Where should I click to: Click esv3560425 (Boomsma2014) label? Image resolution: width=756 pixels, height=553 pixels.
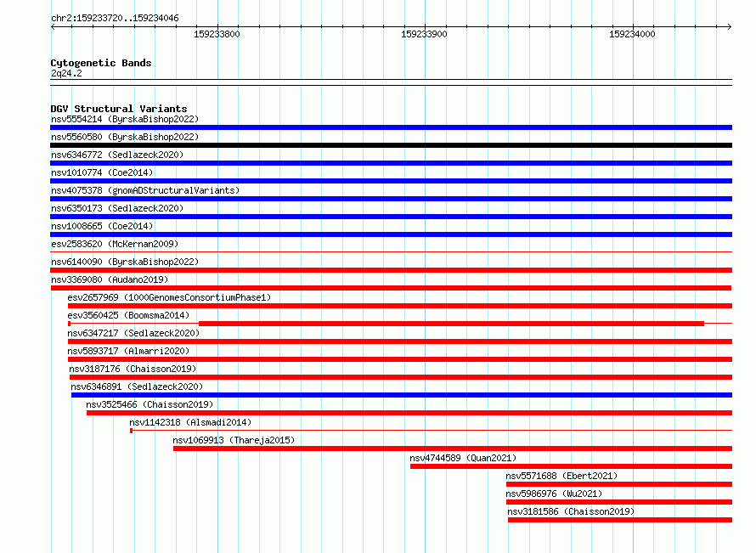[128, 315]
